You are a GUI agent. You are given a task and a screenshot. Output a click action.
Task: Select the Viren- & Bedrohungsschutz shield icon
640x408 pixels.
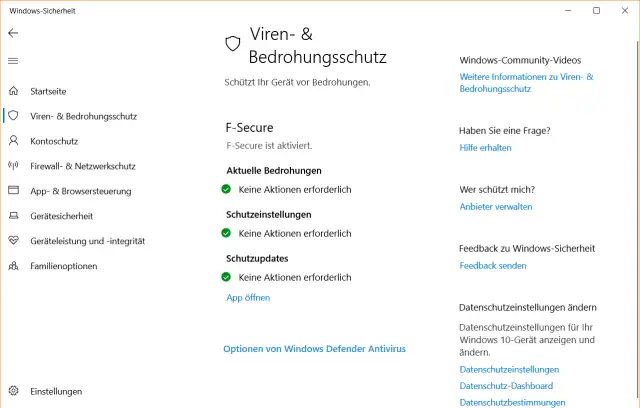(13, 116)
